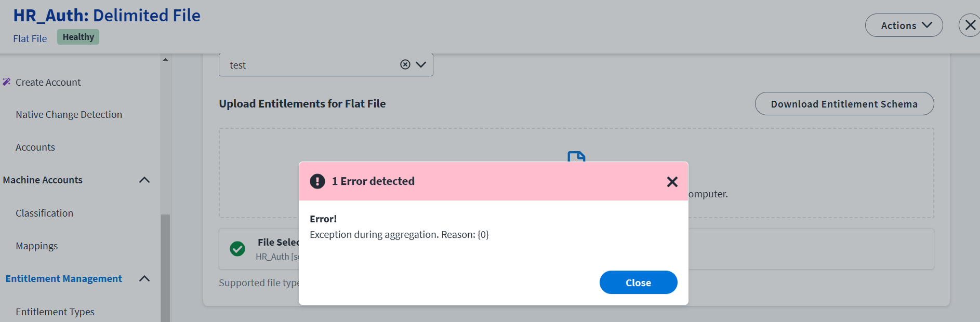Clear the 'test' selection field

405,64
